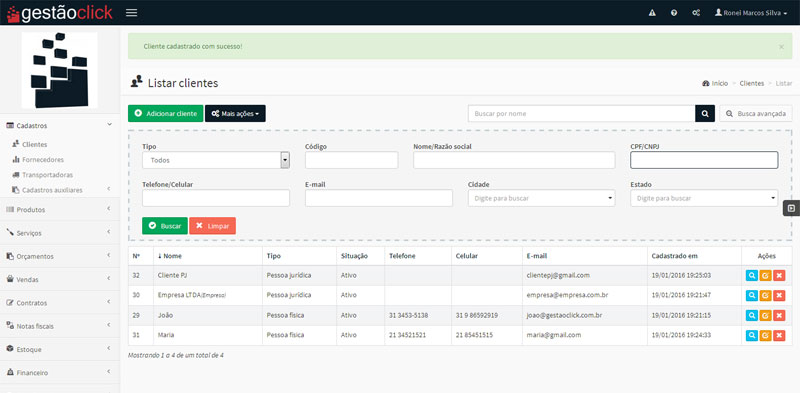This screenshot has width=800, height=393.
Task: Open Fornecedores in the sidebar
Action: (42, 160)
